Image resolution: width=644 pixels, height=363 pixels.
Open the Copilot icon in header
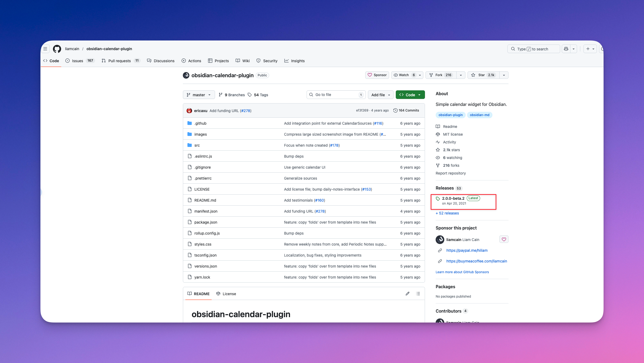(566, 49)
